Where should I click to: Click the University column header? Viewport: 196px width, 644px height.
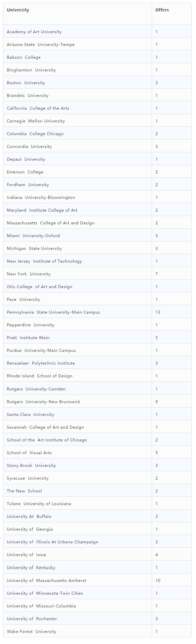coord(18,10)
